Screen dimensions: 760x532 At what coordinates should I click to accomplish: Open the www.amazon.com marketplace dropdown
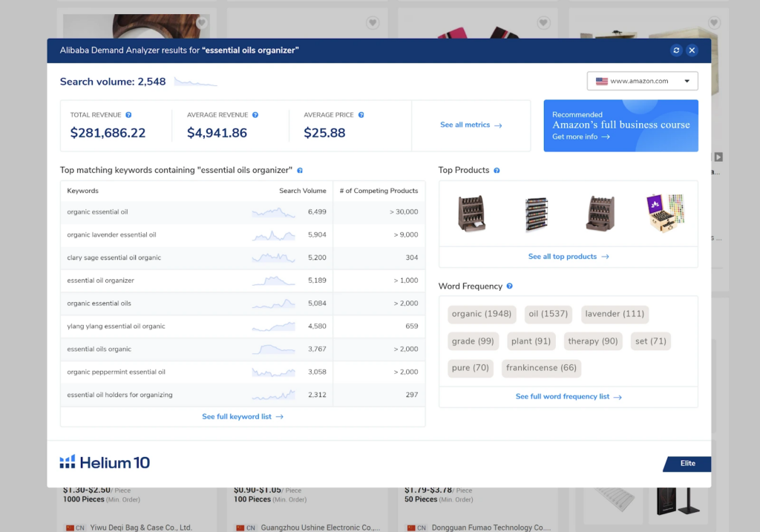coord(642,81)
